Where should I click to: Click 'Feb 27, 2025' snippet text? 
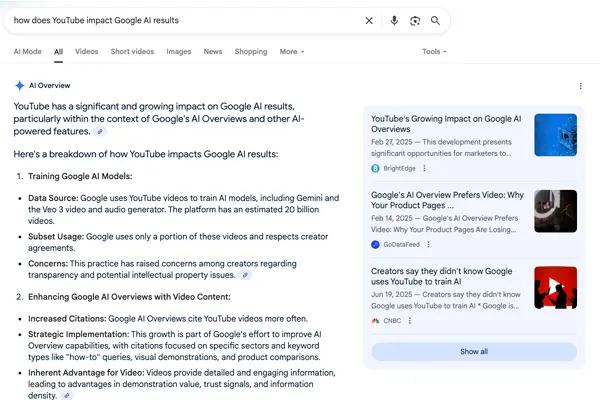391,142
